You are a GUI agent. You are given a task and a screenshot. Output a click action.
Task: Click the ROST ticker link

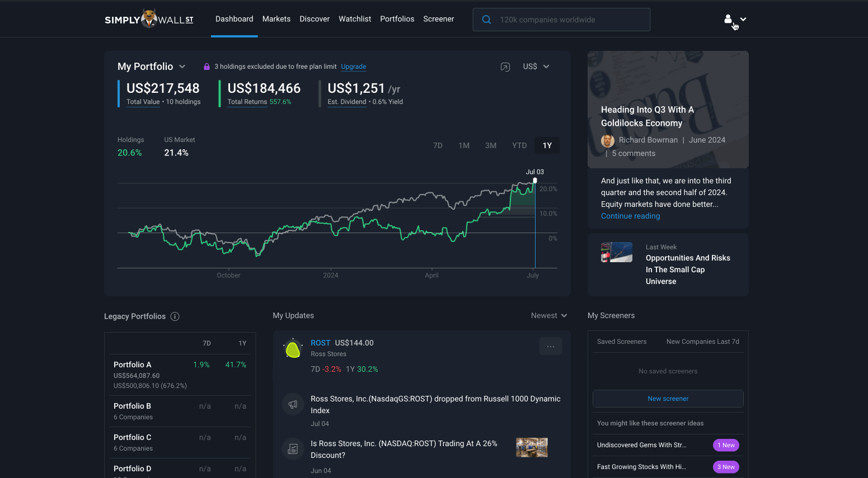[321, 343]
